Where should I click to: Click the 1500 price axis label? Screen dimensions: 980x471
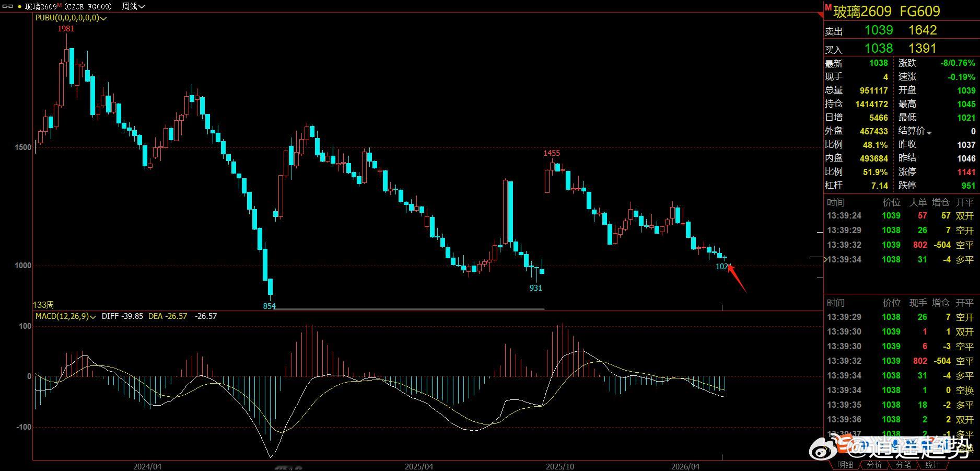pos(23,148)
